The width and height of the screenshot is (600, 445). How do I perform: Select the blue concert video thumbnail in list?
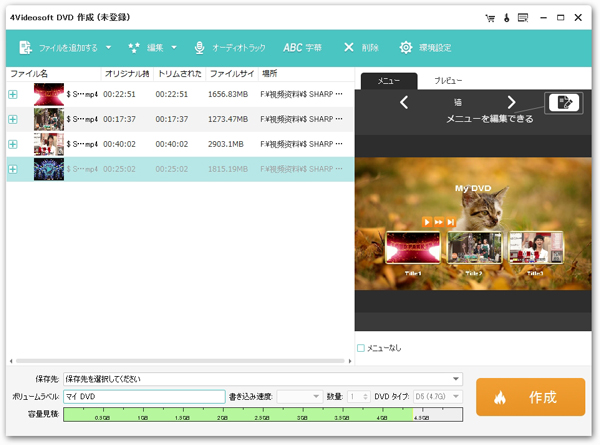[49, 169]
